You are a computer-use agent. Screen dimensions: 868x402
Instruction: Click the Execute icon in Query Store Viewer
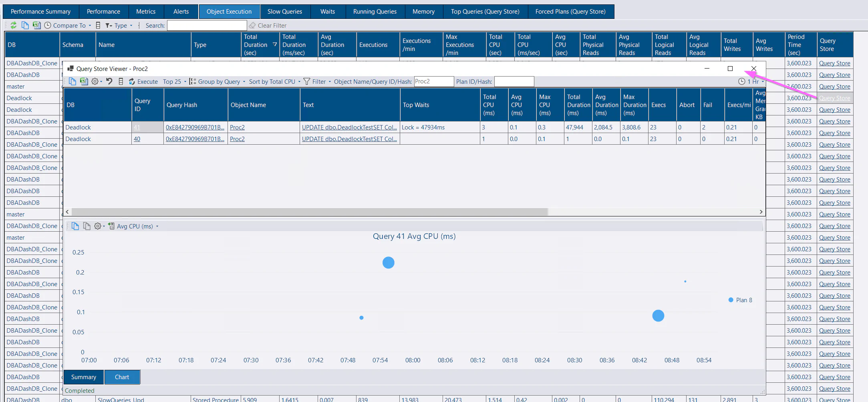(131, 81)
